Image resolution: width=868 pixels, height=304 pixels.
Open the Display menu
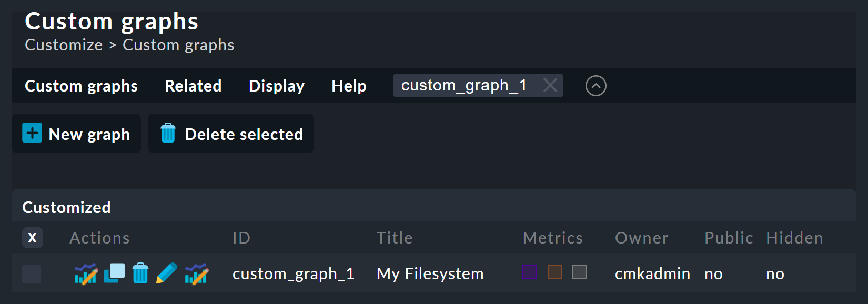[x=277, y=86]
